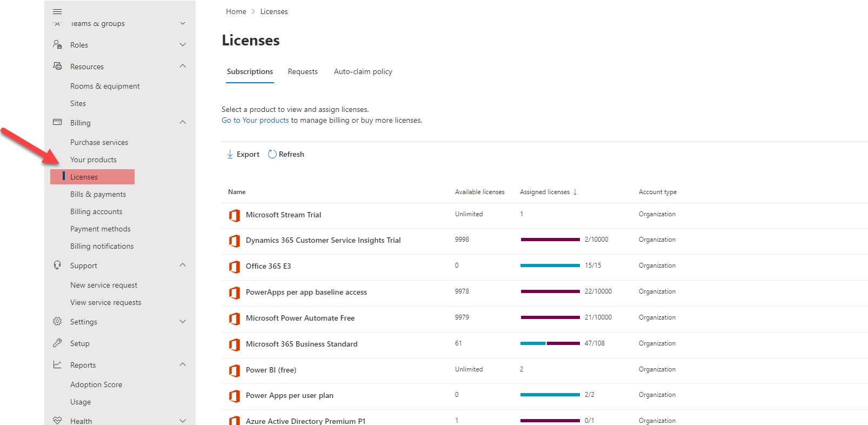Click the Billing card icon
The width and height of the screenshot is (868, 425).
point(57,122)
